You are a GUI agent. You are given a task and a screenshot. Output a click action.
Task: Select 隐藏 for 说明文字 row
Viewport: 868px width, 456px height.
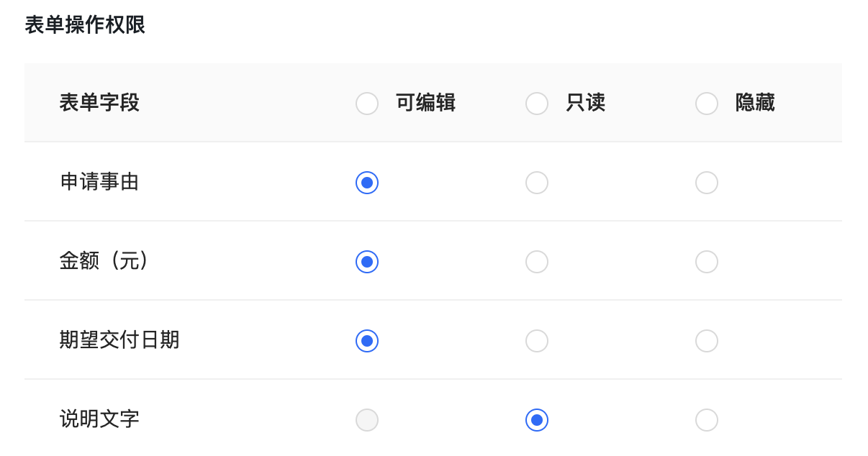tap(707, 420)
